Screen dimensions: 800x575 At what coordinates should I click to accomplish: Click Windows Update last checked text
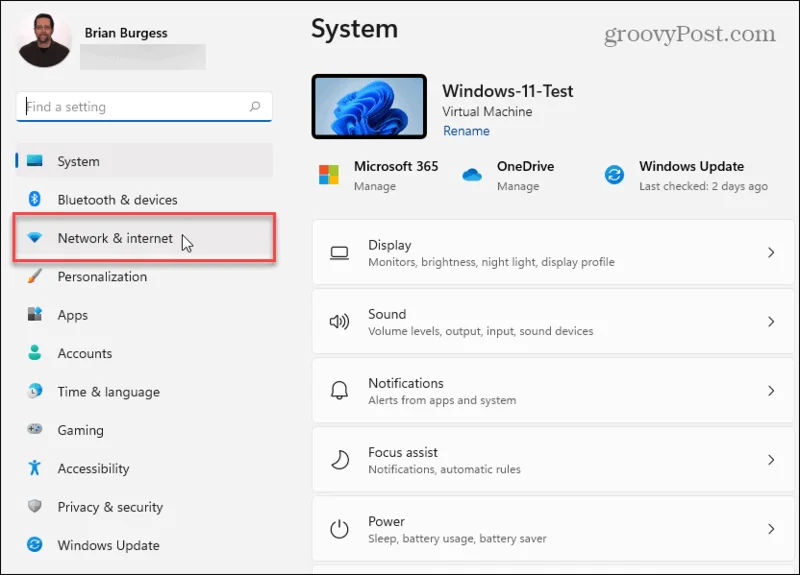703,186
